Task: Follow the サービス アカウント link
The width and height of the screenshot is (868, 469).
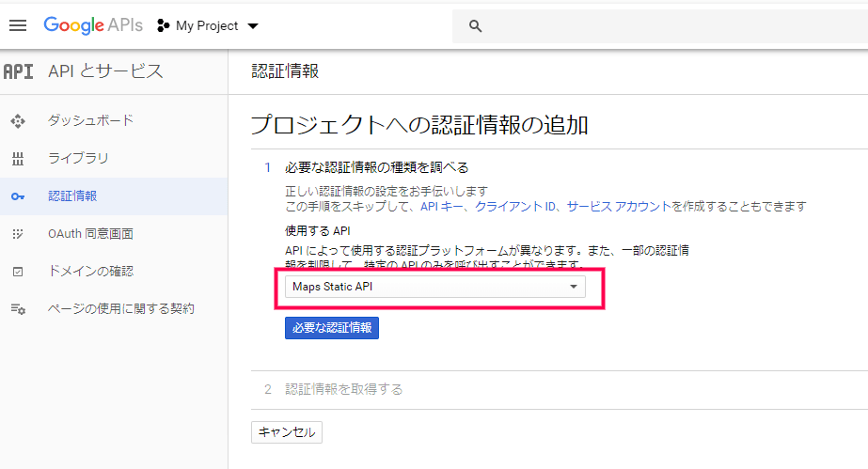Action: coord(619,206)
